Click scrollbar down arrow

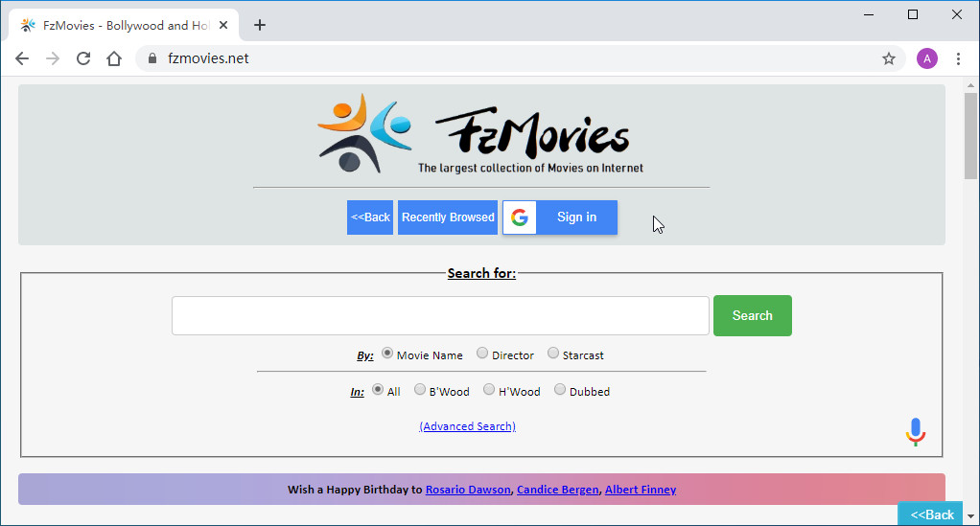(x=970, y=517)
